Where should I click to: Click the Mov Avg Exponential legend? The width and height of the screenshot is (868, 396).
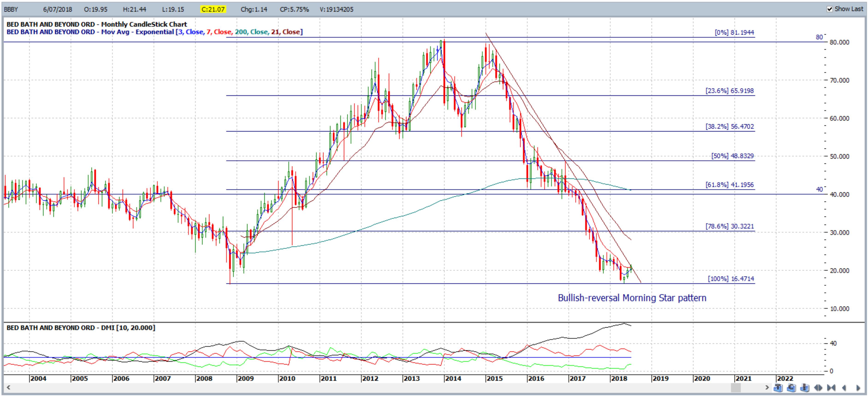[x=155, y=32]
